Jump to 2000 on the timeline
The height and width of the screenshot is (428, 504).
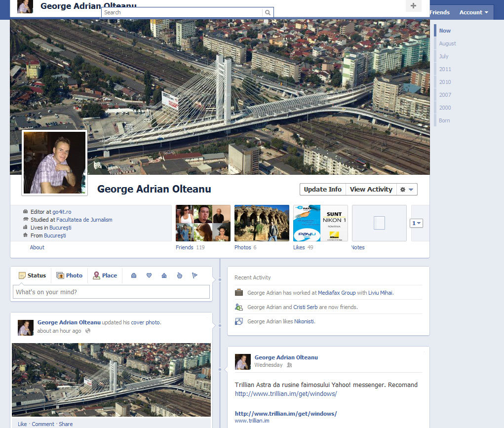(x=445, y=108)
